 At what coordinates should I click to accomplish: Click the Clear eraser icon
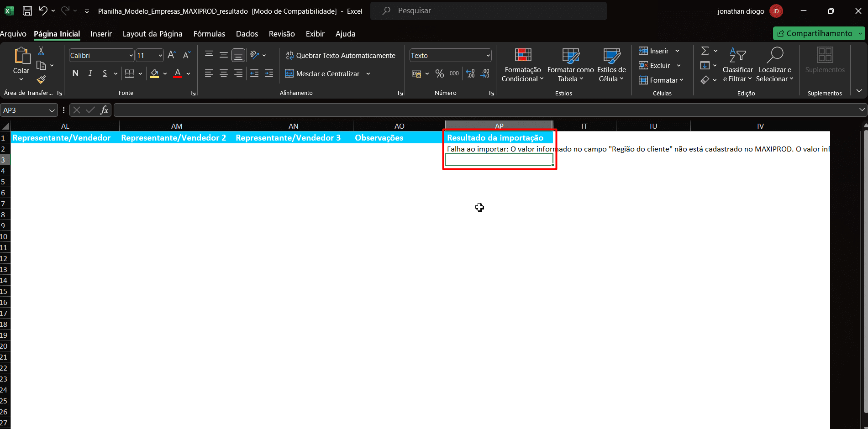[x=705, y=80]
